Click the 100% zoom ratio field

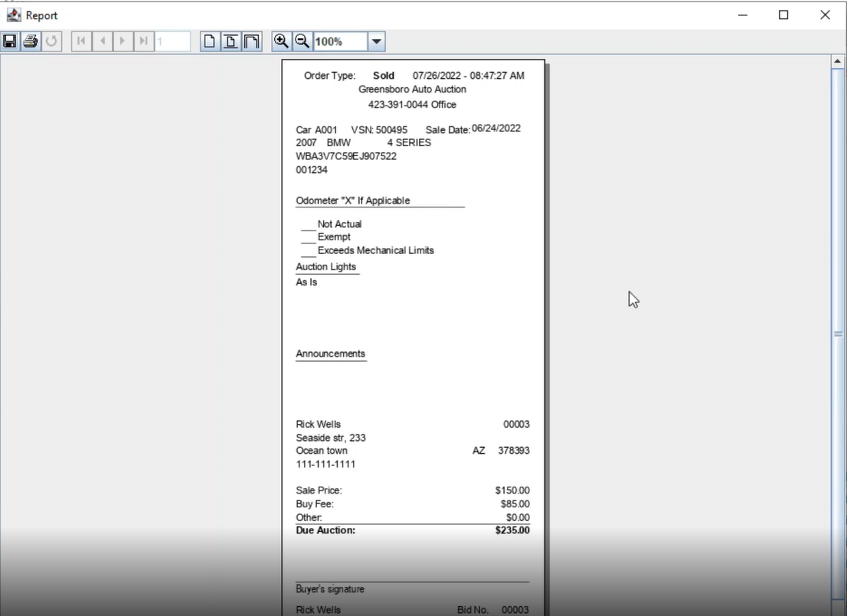[x=339, y=41]
